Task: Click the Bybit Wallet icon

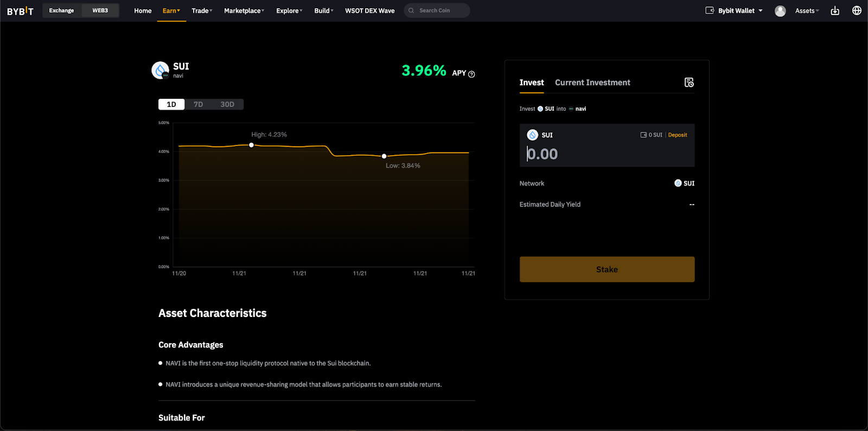Action: (x=710, y=10)
